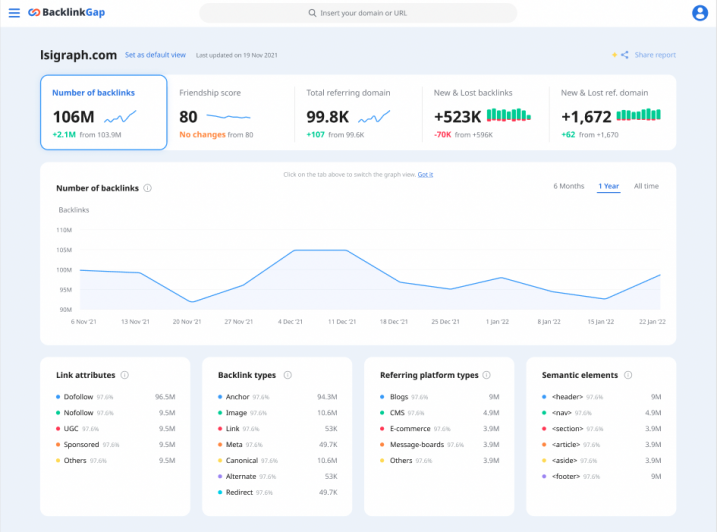717x532 pixels.
Task: Click the Nofollow row label
Action: (78, 413)
